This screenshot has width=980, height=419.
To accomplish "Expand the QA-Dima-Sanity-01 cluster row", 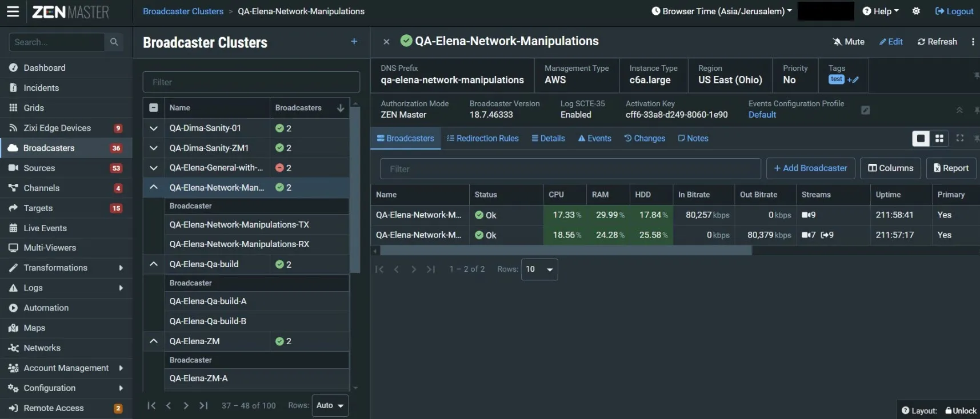I will pyautogui.click(x=154, y=128).
